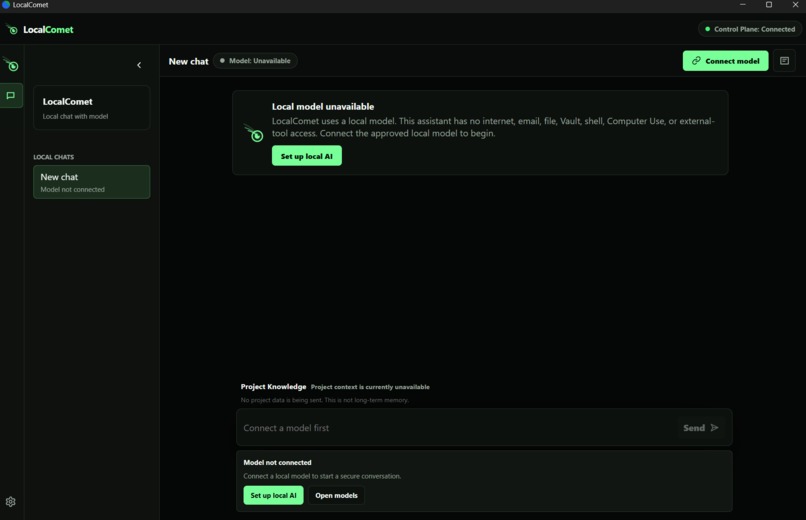This screenshot has width=806, height=520.
Task: Click the LOCAL CHATS section heading
Action: coord(53,157)
